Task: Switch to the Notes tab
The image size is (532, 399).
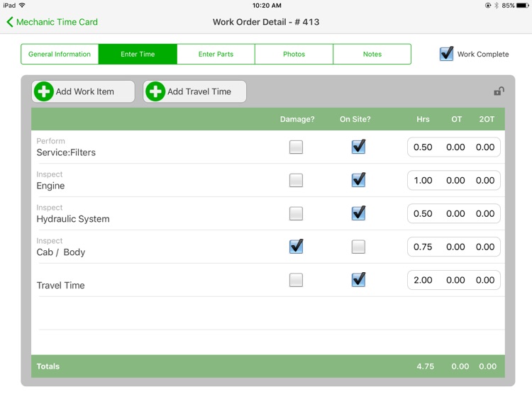Action: point(372,54)
